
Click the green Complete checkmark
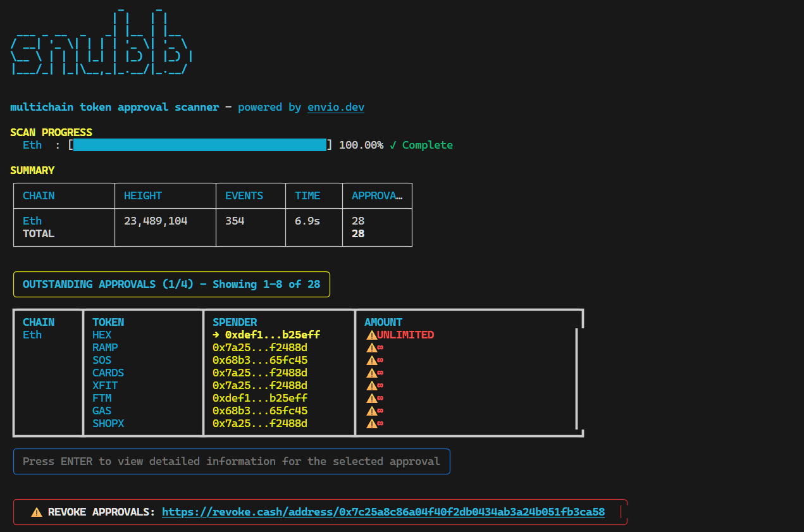pyautogui.click(x=393, y=145)
